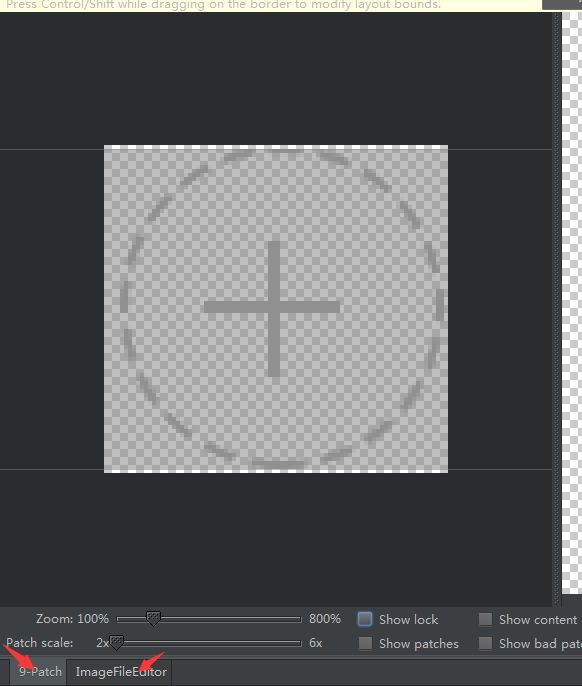Toggle the Show patches checkbox
This screenshot has width=582, height=686.
point(365,643)
